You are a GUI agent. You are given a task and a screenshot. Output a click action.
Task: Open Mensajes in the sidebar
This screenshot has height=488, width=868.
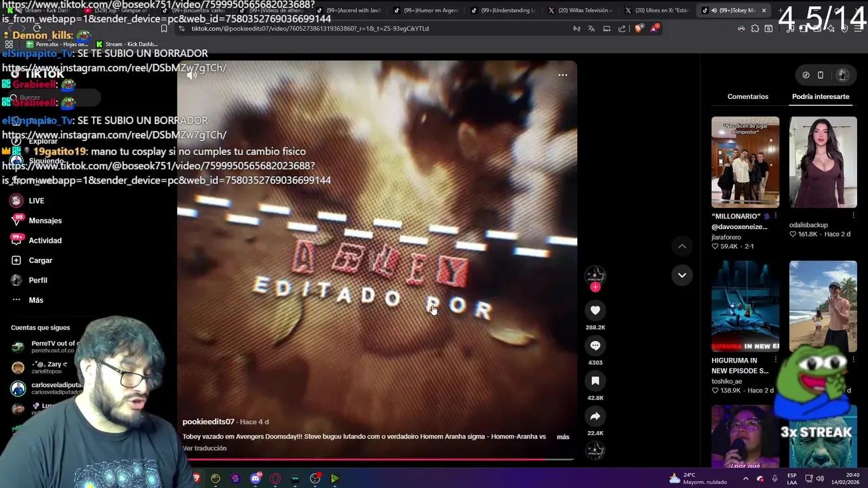click(x=36, y=220)
